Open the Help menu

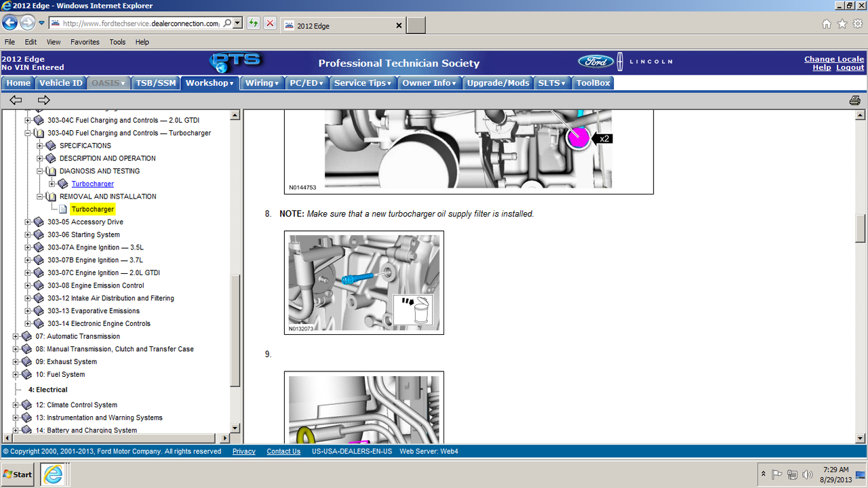pos(142,42)
